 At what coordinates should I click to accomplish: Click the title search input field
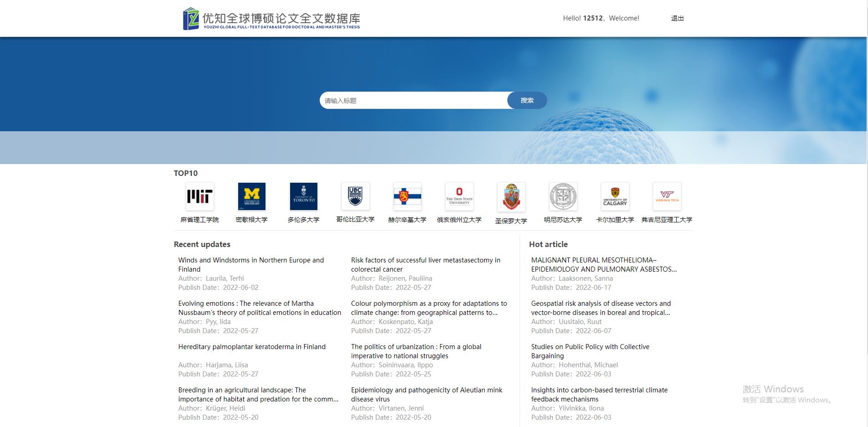coord(413,100)
